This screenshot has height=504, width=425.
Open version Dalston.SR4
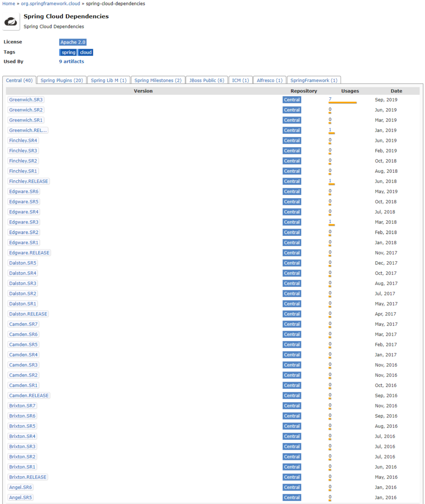tap(23, 273)
